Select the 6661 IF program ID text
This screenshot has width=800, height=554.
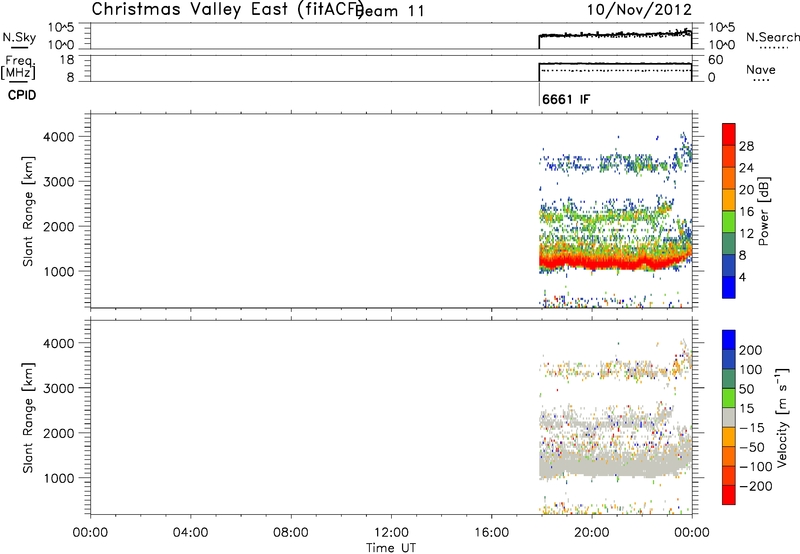point(566,99)
